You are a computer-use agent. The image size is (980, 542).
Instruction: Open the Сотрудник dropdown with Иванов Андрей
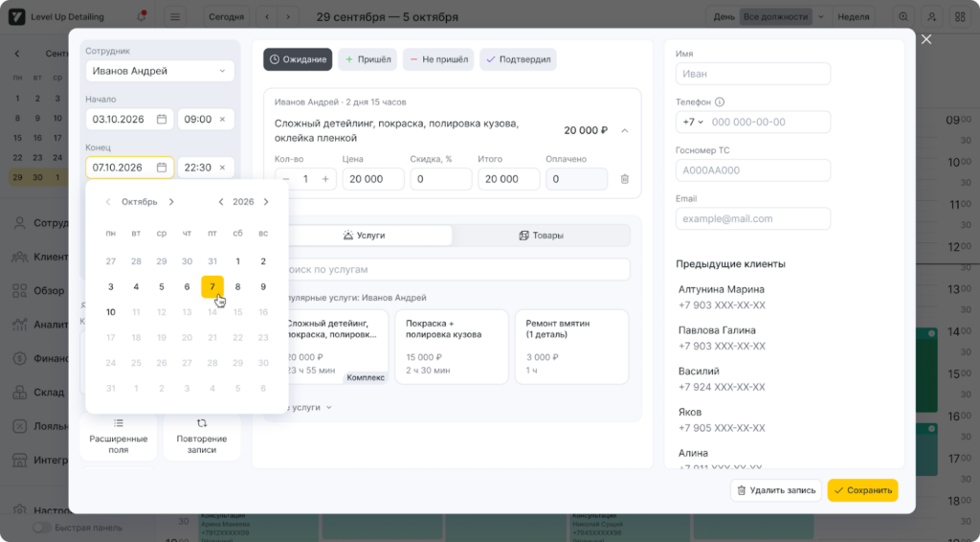point(159,71)
